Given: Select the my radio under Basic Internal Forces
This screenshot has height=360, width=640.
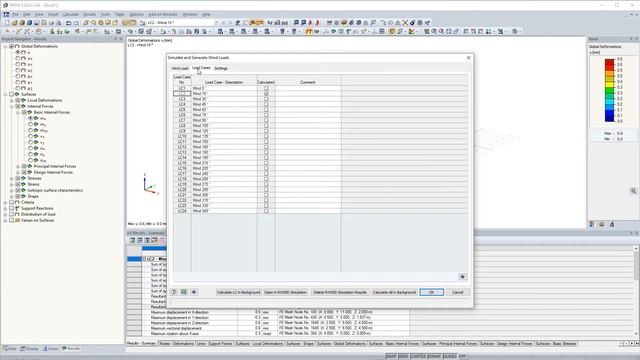Looking at the screenshot, I should [x=30, y=124].
